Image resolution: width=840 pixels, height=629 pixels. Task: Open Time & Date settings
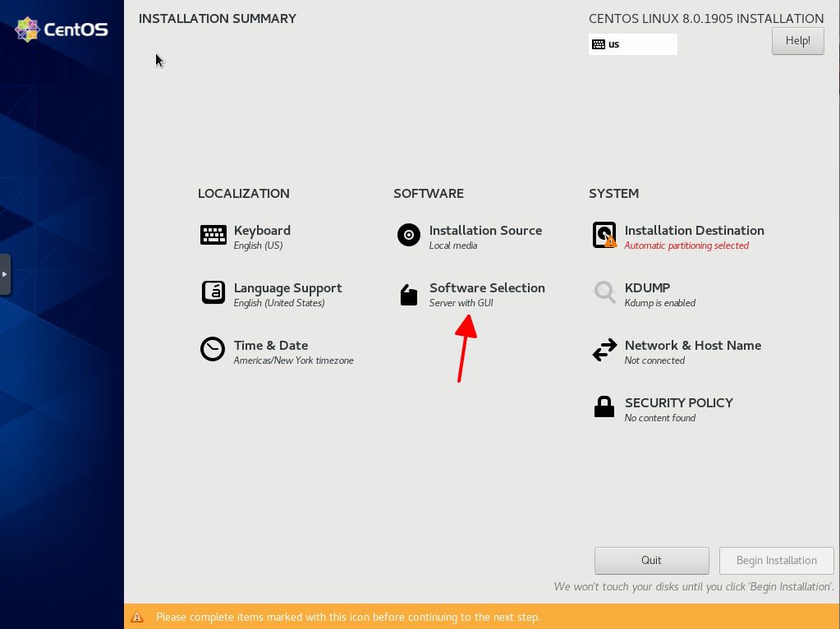click(x=270, y=346)
